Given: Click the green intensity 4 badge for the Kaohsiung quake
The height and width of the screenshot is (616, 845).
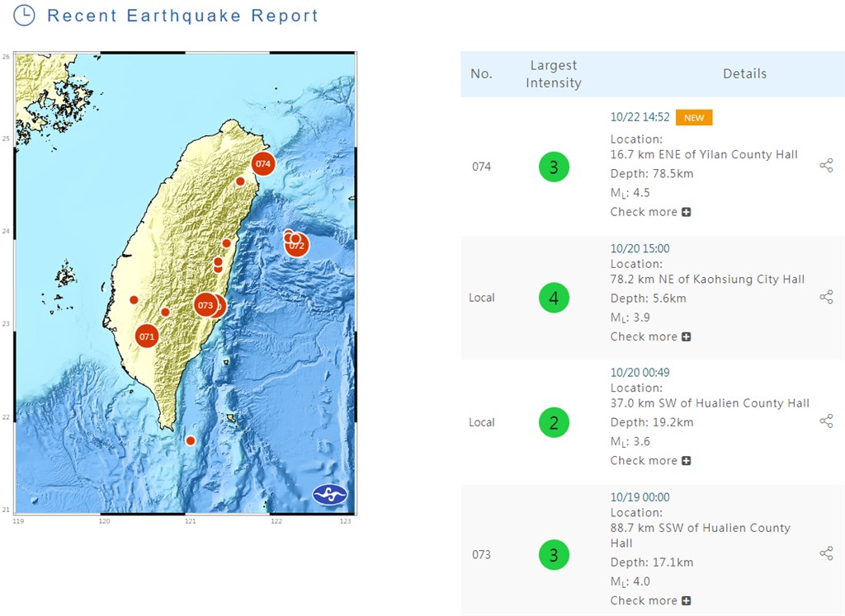Looking at the screenshot, I should coord(554,297).
